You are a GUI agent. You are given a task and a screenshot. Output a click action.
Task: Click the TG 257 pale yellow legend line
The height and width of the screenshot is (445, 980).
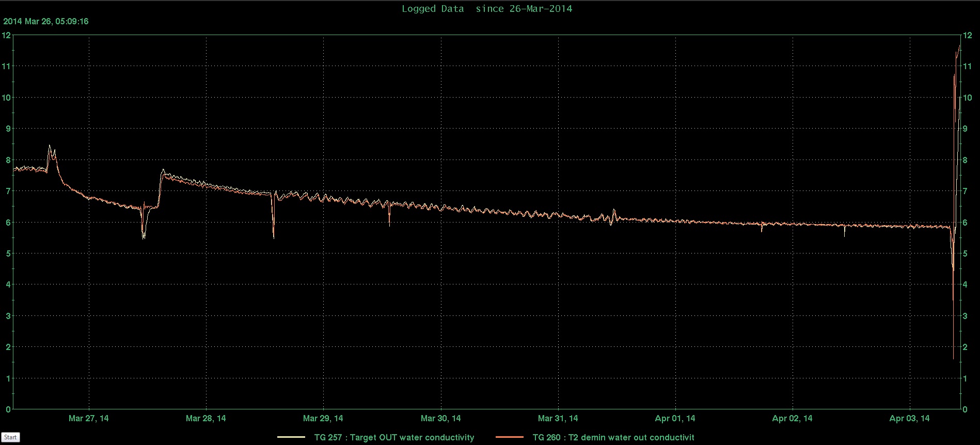291,437
